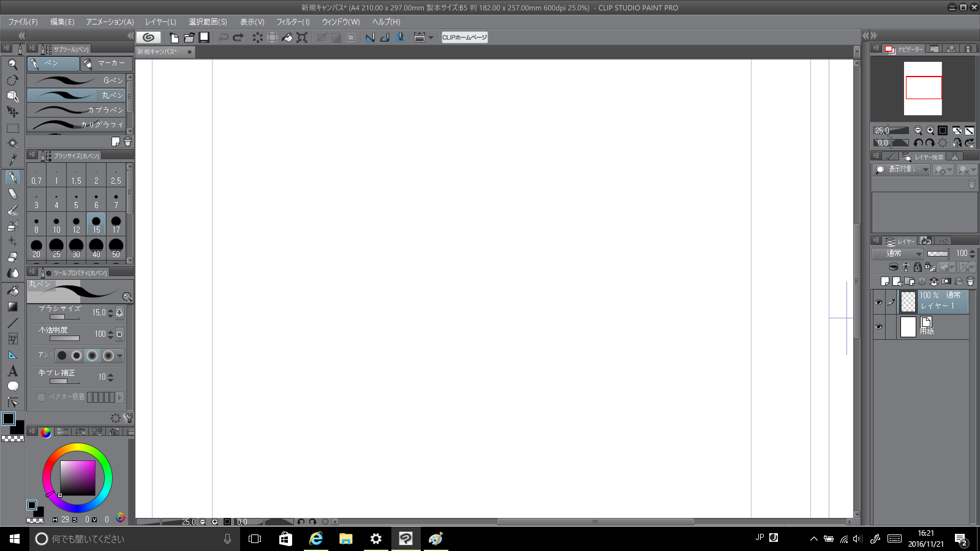The height and width of the screenshot is (551, 980).
Task: Hide レイヤー 1 with its eye icon
Action: click(878, 302)
